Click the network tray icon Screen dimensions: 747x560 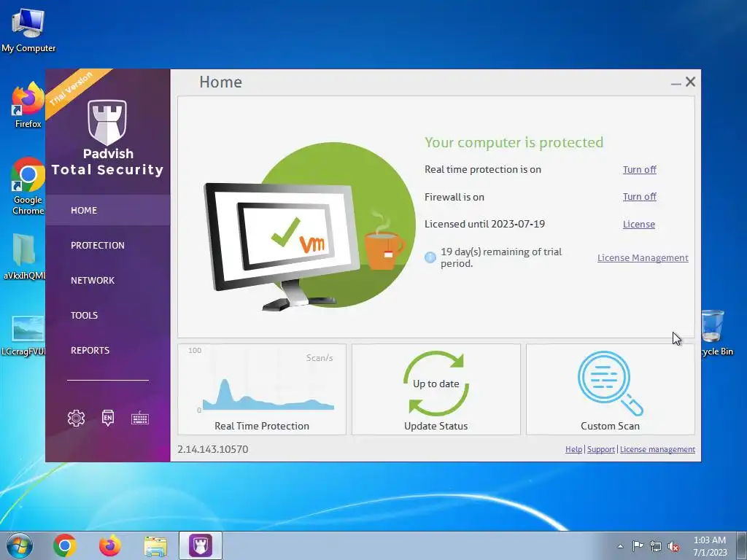tap(656, 546)
